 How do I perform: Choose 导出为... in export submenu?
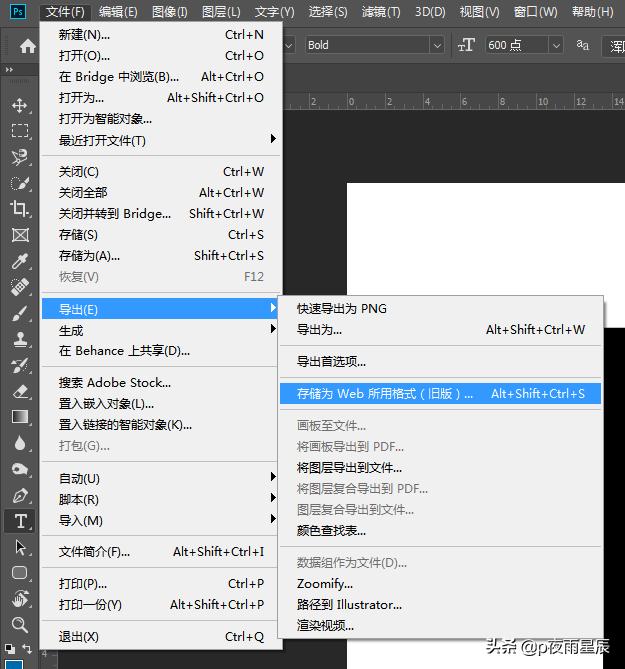(x=440, y=329)
